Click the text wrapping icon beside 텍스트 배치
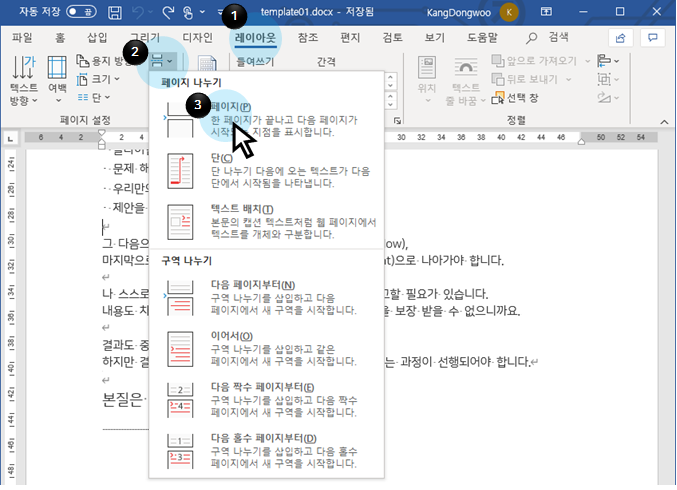 click(x=180, y=222)
